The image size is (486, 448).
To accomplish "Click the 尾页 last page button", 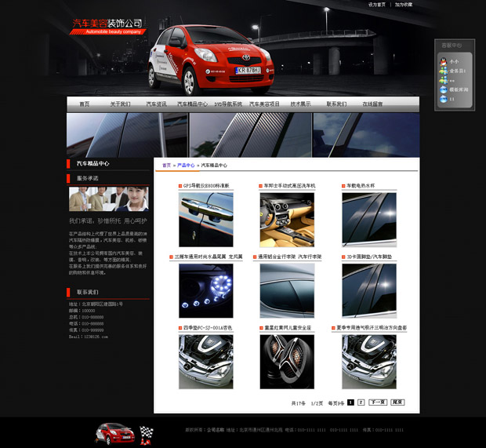I will click(x=397, y=402).
